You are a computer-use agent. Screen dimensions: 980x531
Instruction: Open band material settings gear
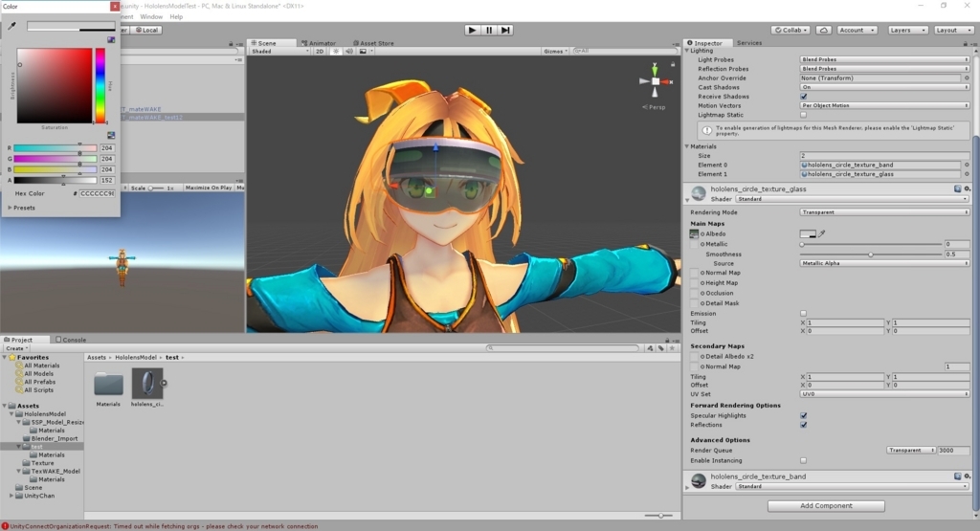[967, 476]
